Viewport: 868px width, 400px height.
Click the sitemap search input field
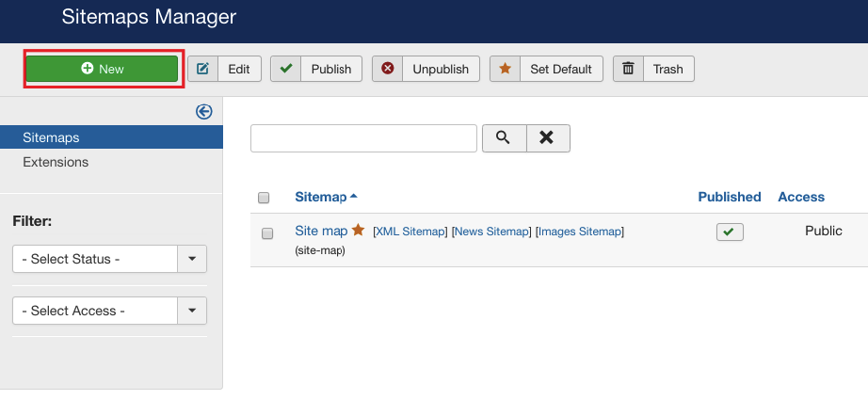363,137
